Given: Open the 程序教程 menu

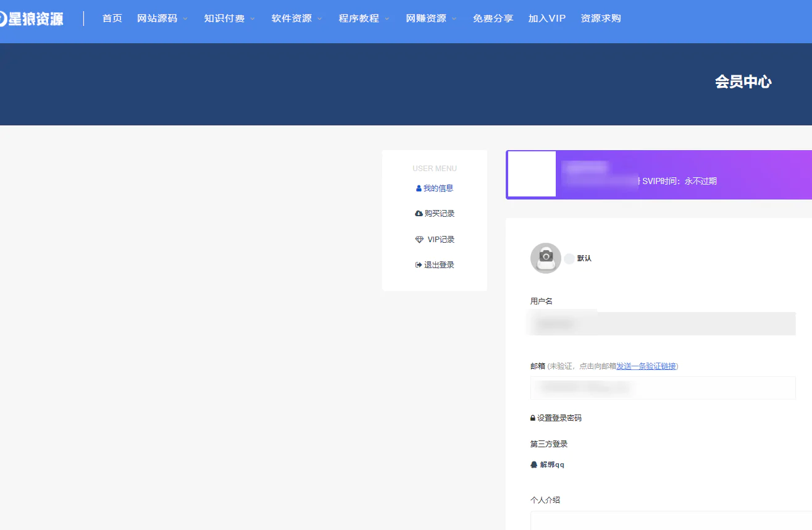Looking at the screenshot, I should [359, 19].
